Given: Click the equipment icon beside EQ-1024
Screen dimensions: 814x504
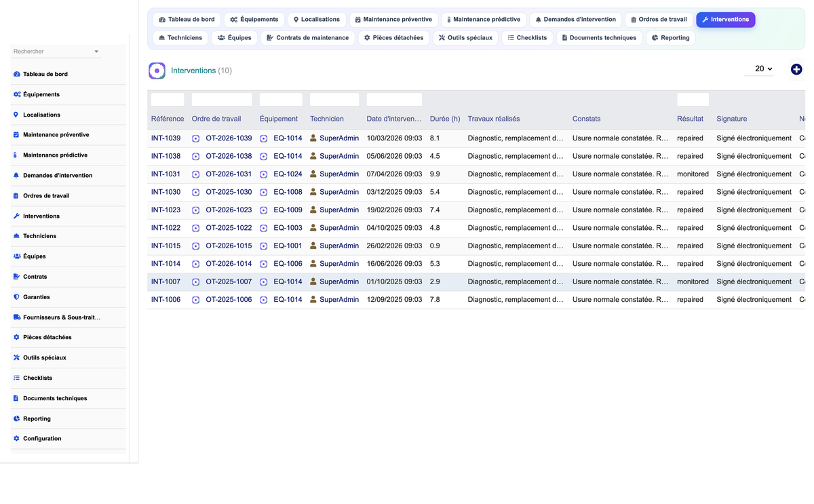Looking at the screenshot, I should coord(264,174).
